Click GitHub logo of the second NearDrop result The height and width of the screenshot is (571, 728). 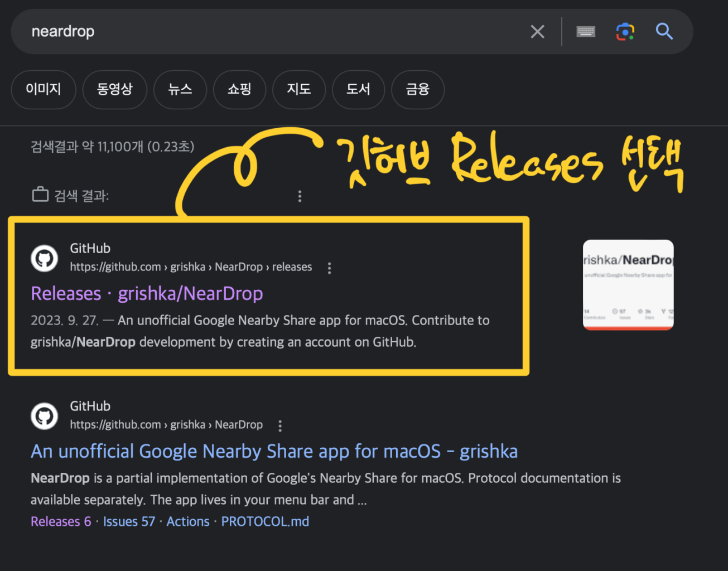pos(44,416)
